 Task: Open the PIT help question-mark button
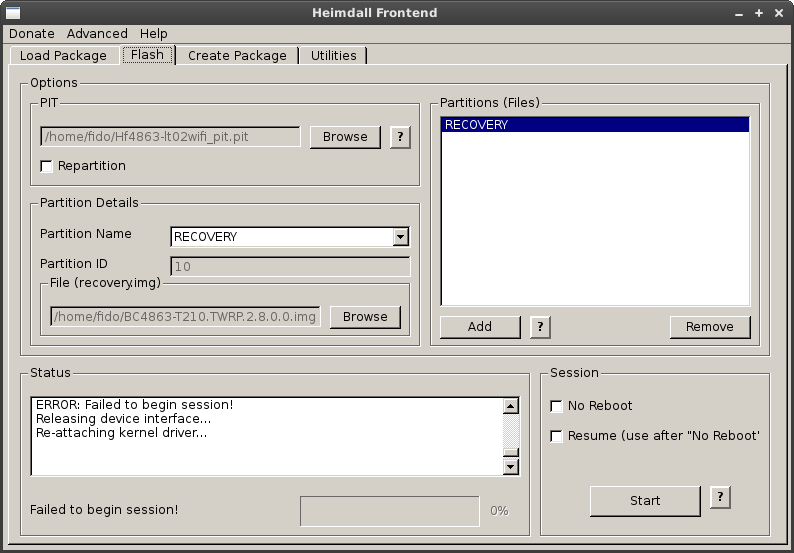point(400,137)
